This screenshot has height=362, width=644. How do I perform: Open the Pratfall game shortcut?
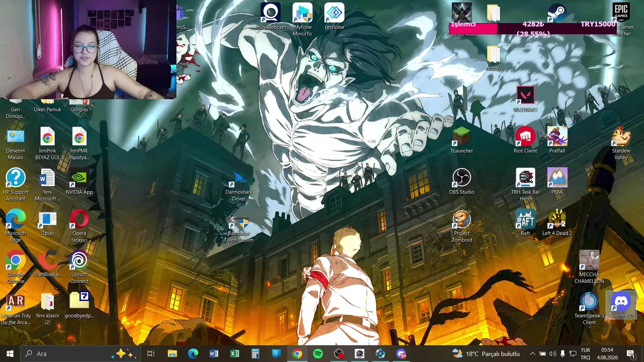coord(557,141)
